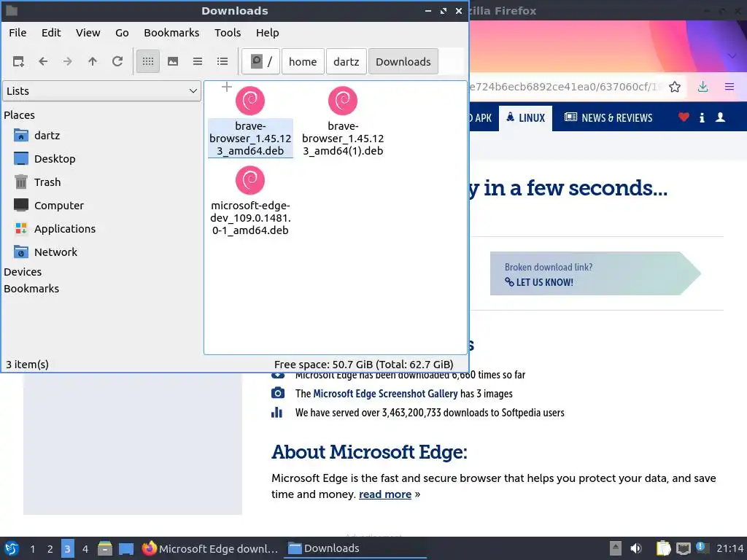Switch to Firefox Microsoft Edge download task
747x560 pixels.
[x=210, y=548]
